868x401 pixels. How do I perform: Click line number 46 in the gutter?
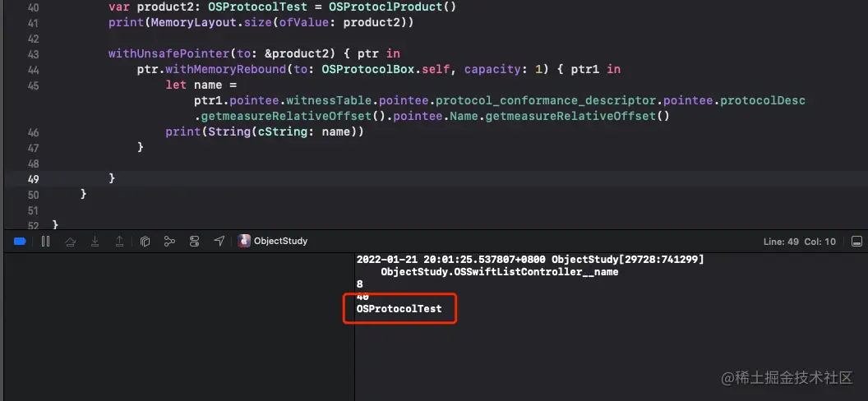pos(33,132)
